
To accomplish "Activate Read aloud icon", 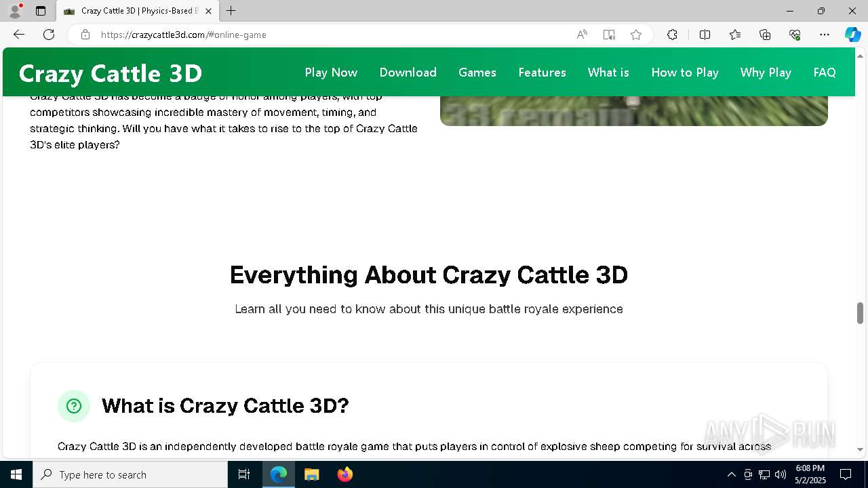I will coord(582,35).
